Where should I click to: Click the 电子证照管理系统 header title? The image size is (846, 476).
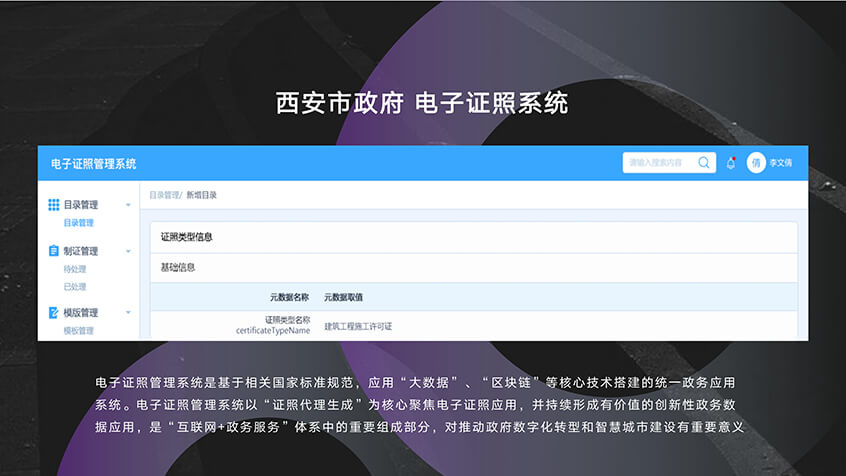point(94,163)
